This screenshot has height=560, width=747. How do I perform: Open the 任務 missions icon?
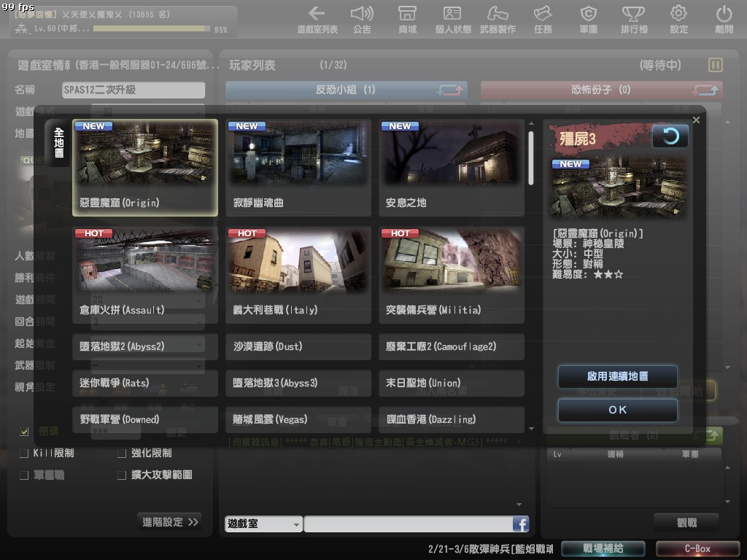tap(543, 20)
